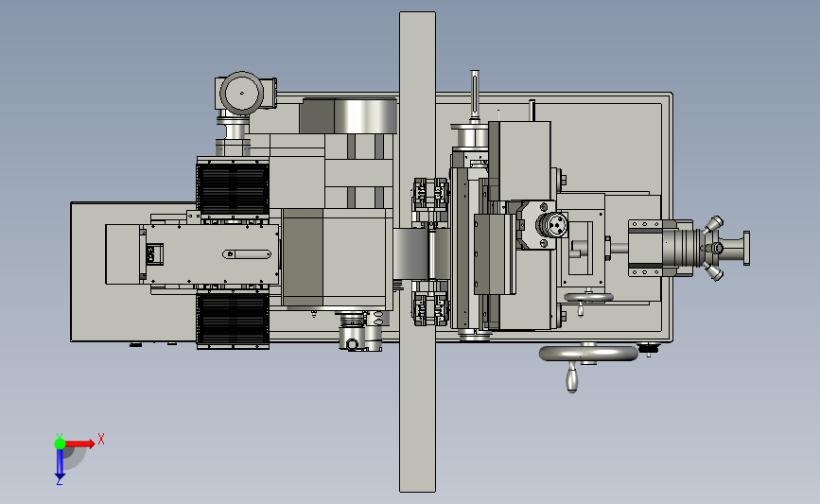Select the small handwheel above the large one

coord(588,298)
